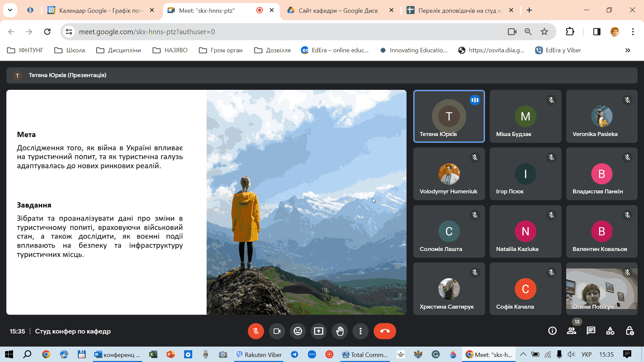Viewport: 644px width, 362px height.
Task: Switch to the Календар Google tab
Action: point(101,10)
